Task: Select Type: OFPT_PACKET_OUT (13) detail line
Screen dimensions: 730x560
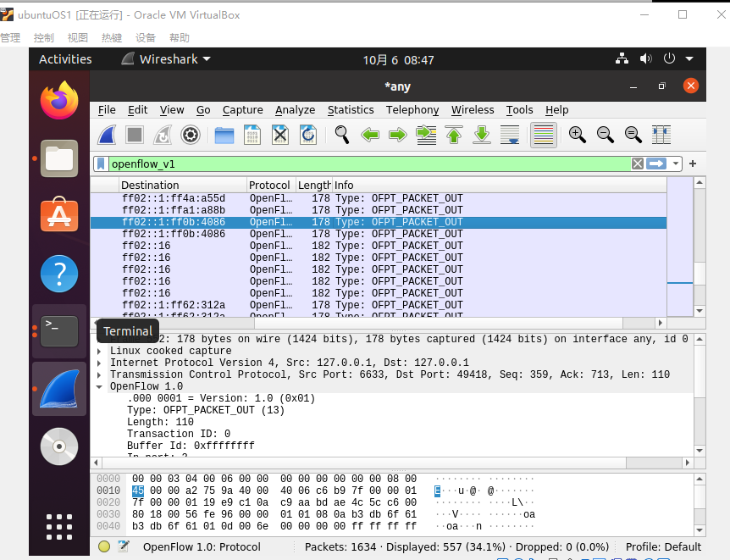Action: pyautogui.click(x=205, y=410)
